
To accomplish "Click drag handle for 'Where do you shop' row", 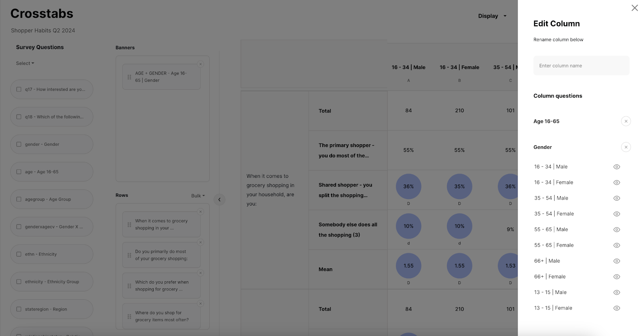I will tap(129, 317).
